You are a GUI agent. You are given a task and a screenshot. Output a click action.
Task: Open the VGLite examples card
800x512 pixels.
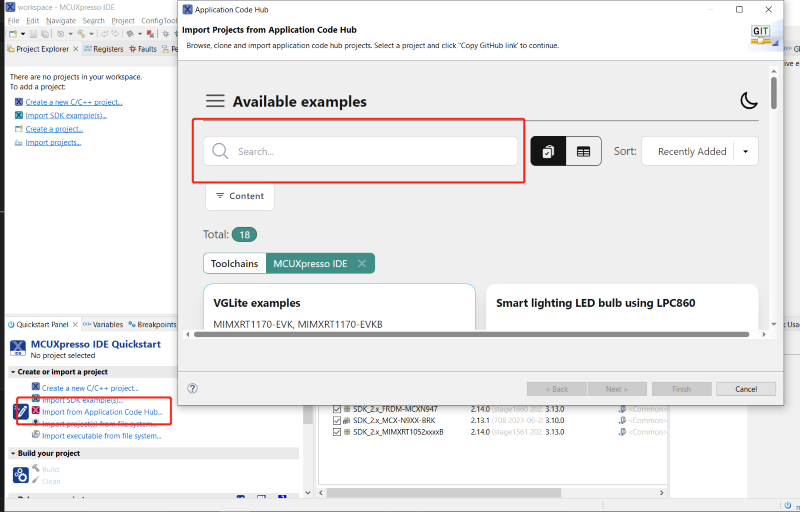pyautogui.click(x=339, y=306)
